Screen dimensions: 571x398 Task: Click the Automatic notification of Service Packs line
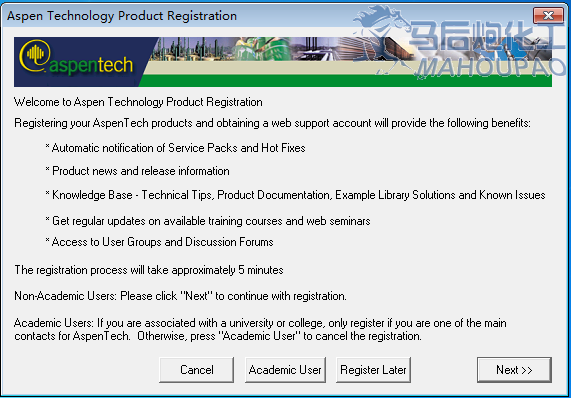pyautogui.click(x=176, y=148)
